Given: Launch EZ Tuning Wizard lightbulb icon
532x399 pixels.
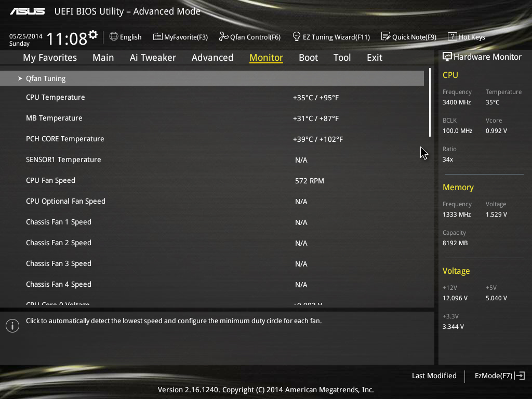Looking at the screenshot, I should point(296,36).
